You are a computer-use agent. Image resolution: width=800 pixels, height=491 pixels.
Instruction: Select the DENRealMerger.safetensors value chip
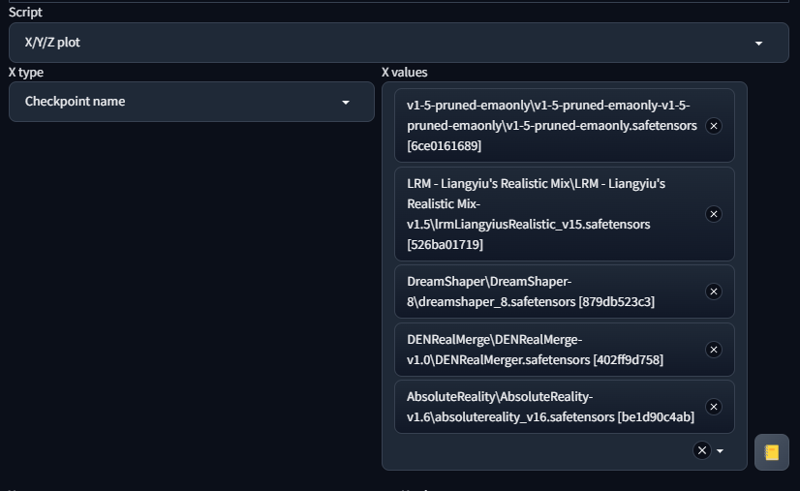pyautogui.click(x=564, y=350)
